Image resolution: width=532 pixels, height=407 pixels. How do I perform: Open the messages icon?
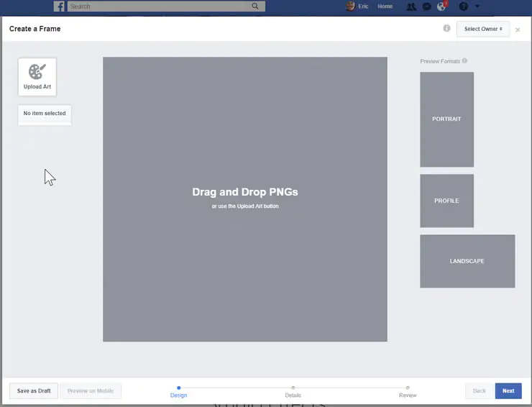(x=426, y=6)
